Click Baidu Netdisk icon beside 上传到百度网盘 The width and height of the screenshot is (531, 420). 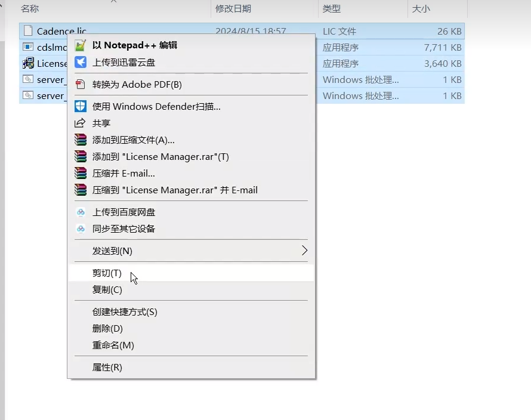81,212
